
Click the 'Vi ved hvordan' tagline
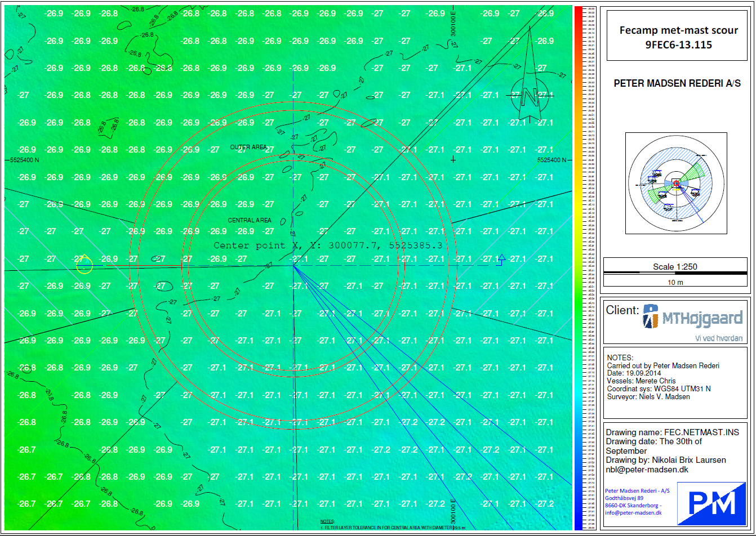tap(719, 338)
